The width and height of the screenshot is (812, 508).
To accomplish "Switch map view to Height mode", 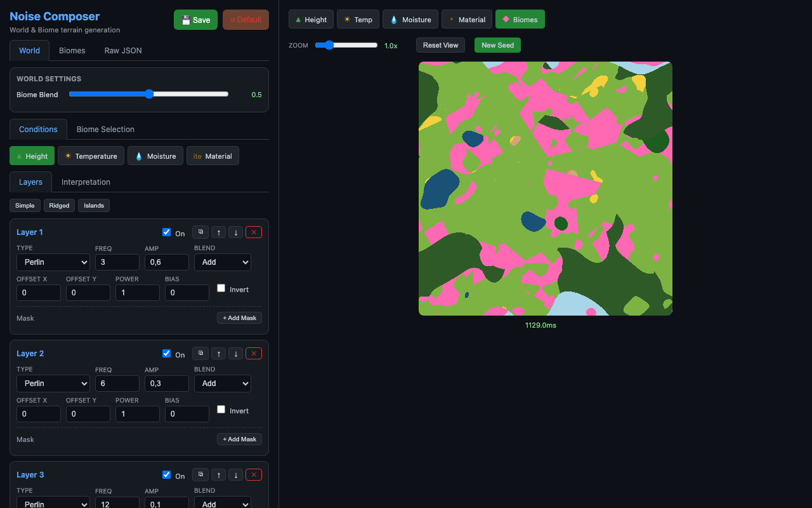I will pos(311,19).
